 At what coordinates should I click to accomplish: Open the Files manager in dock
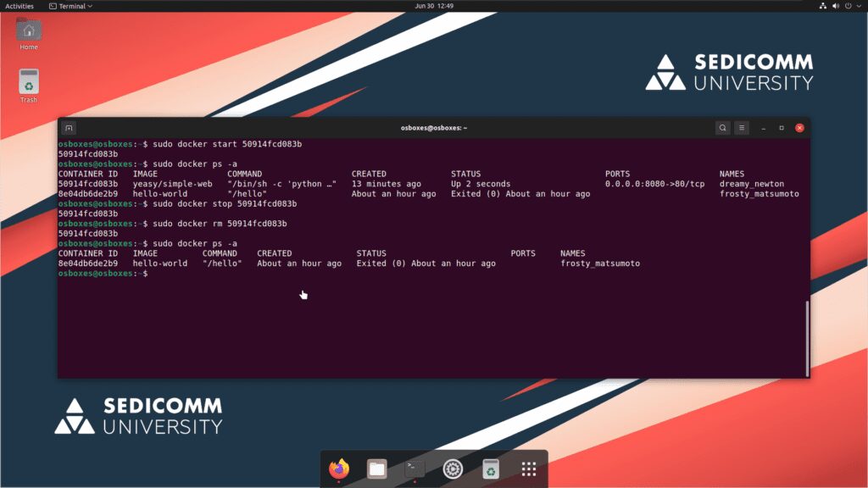click(x=377, y=469)
